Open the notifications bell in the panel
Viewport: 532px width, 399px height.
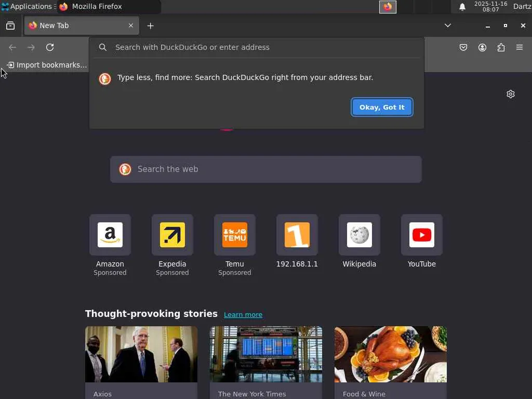tap(462, 7)
